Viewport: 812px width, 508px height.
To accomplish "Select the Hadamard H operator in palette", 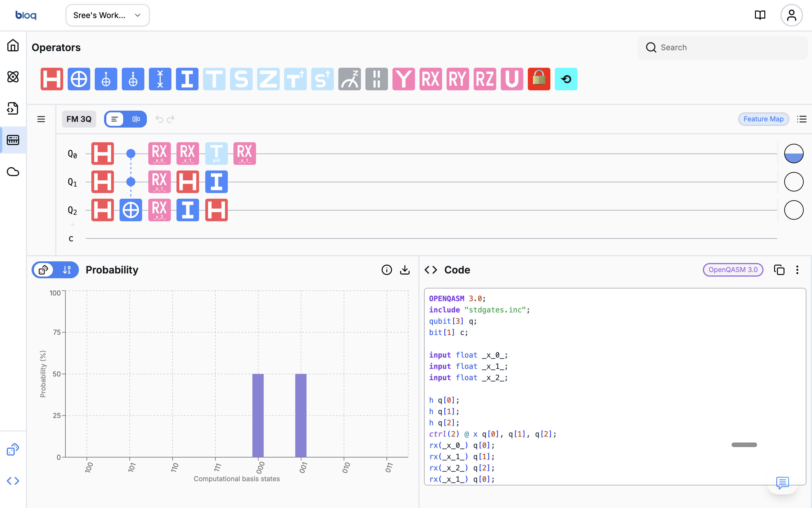I will pos(52,79).
